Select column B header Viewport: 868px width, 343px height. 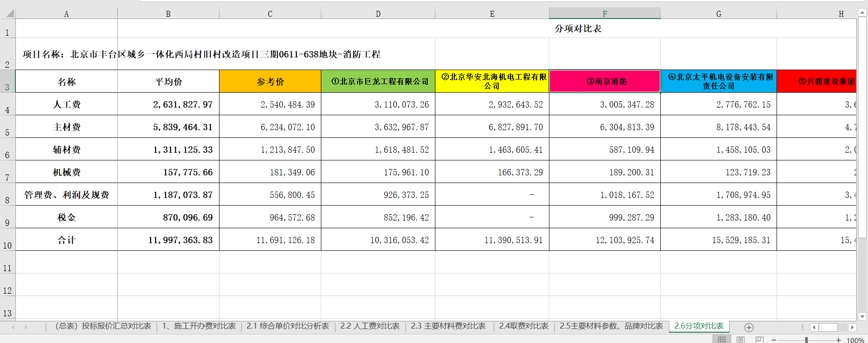click(x=168, y=14)
